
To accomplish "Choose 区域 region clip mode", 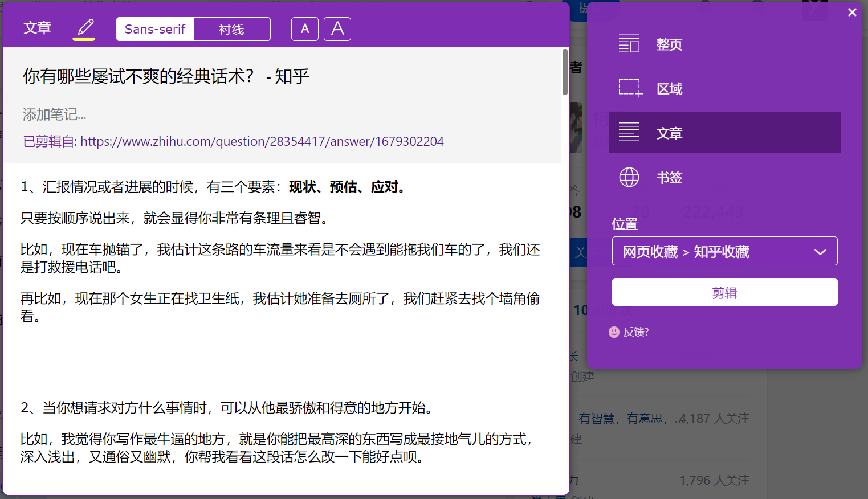I will 724,88.
